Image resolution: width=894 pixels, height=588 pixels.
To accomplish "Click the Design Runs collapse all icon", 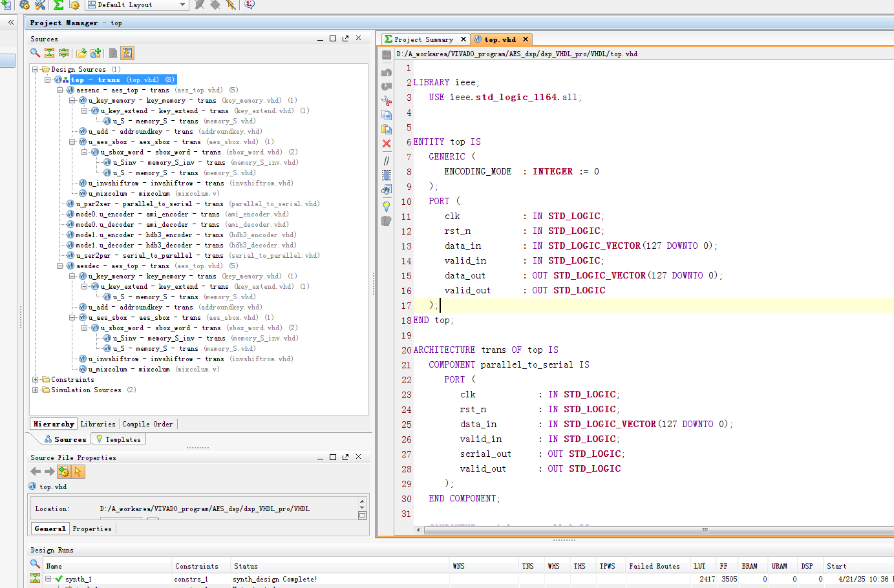I will [35, 578].
